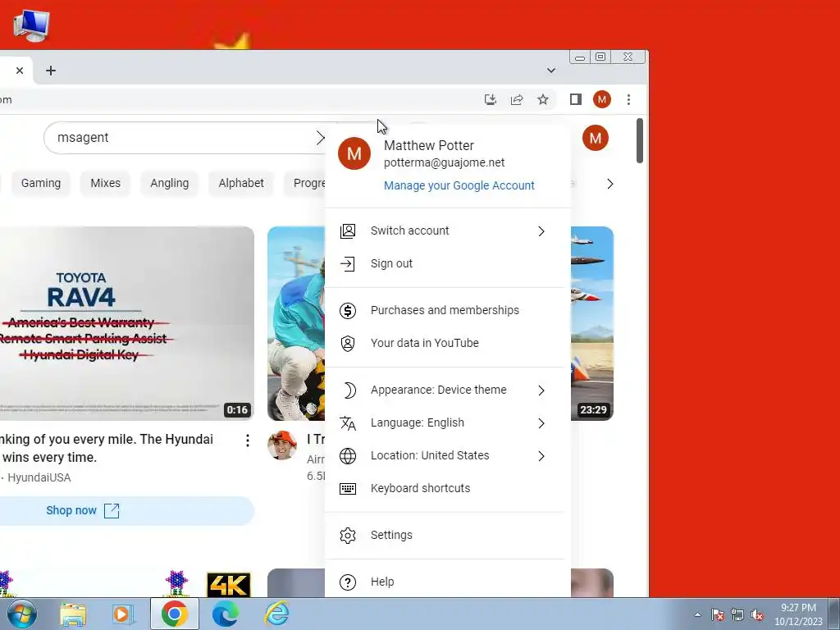Select the Alphabet filter chip
Image resolution: width=840 pixels, height=630 pixels.
click(x=241, y=183)
